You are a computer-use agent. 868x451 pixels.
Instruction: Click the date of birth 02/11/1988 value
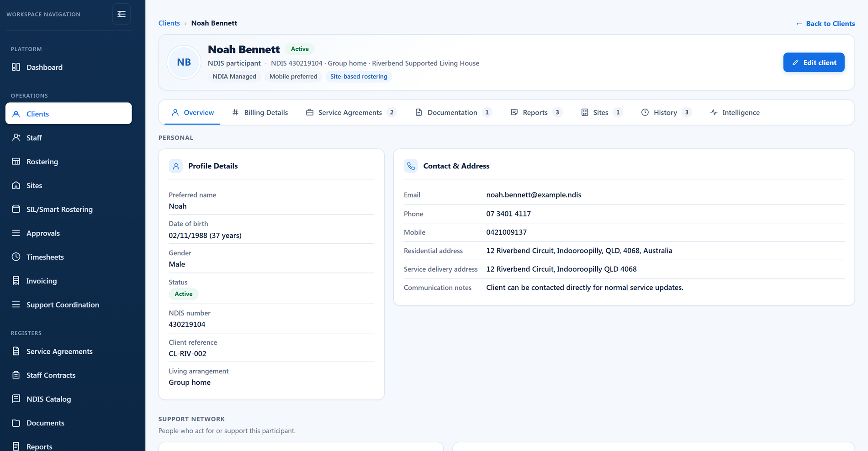205,236
